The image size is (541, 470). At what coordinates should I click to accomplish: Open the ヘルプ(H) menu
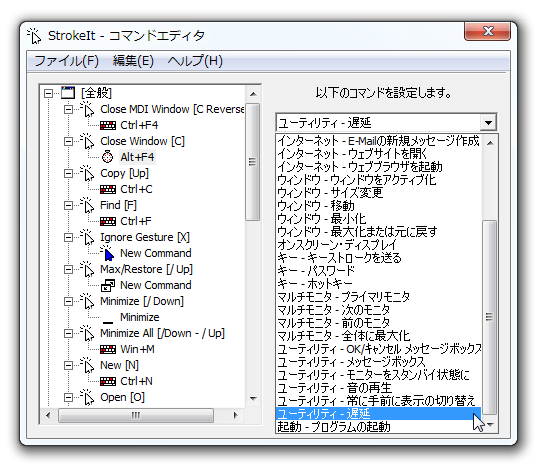point(195,61)
